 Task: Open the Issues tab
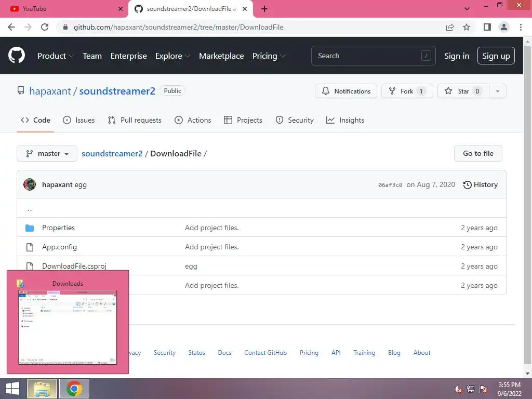pos(79,120)
